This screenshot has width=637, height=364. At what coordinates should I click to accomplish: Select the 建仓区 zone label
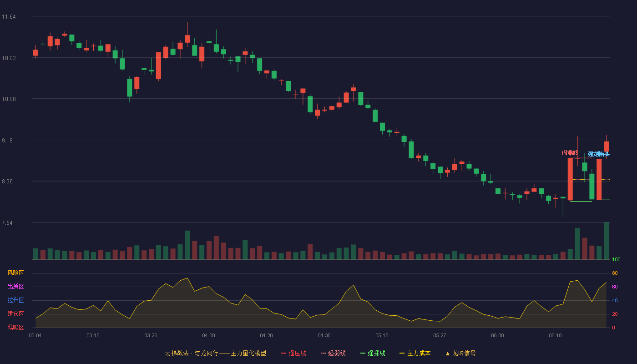pyautogui.click(x=16, y=314)
